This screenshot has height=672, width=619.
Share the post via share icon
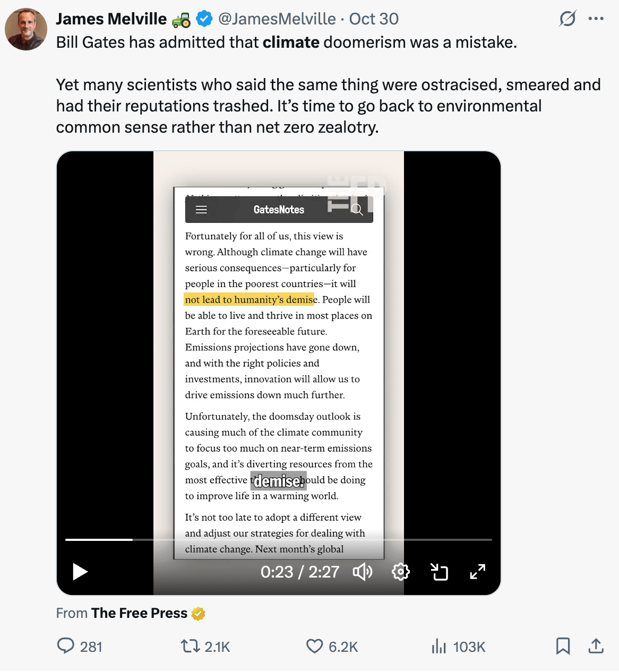pyautogui.click(x=596, y=646)
